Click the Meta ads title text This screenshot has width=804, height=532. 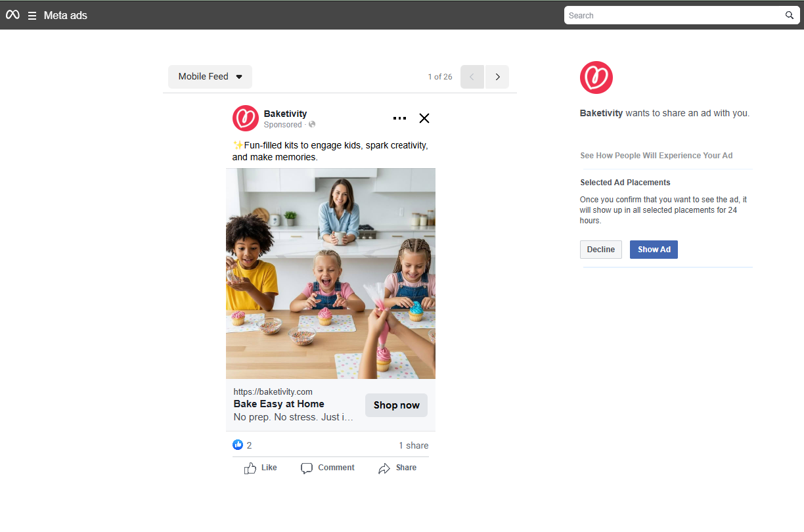(x=65, y=15)
